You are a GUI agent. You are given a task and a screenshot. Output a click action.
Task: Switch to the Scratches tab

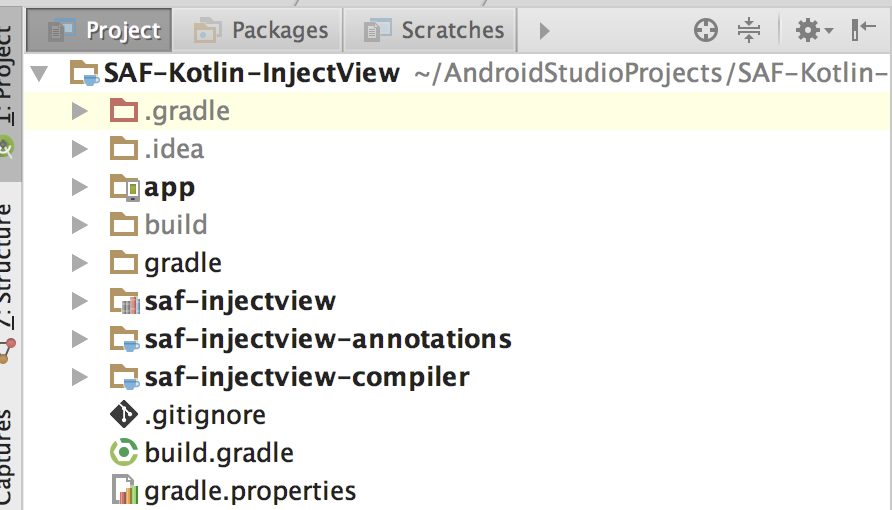[433, 31]
